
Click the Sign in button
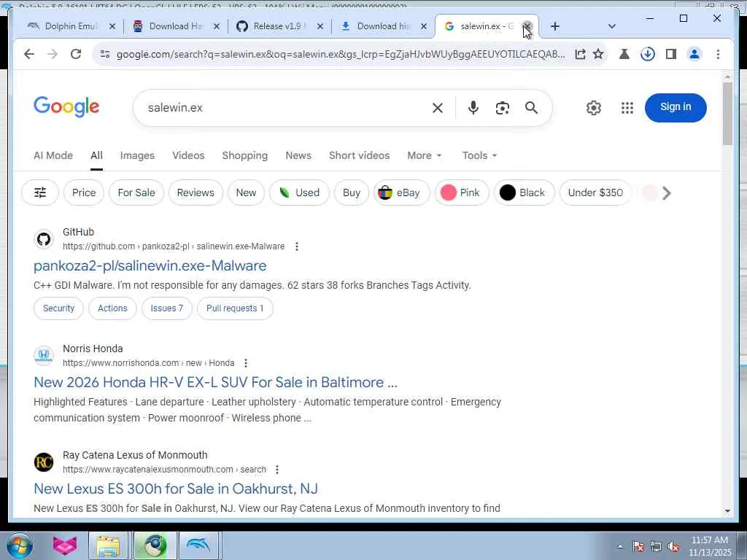(675, 108)
